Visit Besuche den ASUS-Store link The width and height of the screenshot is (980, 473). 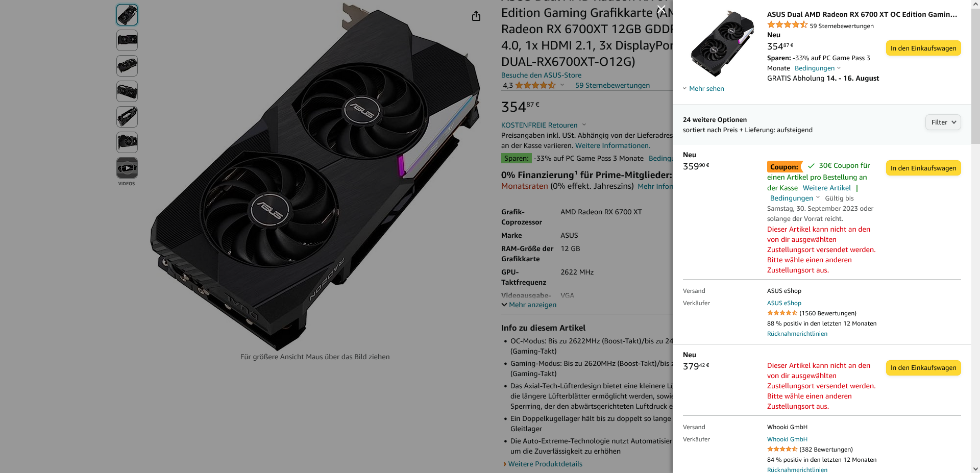[x=541, y=75]
